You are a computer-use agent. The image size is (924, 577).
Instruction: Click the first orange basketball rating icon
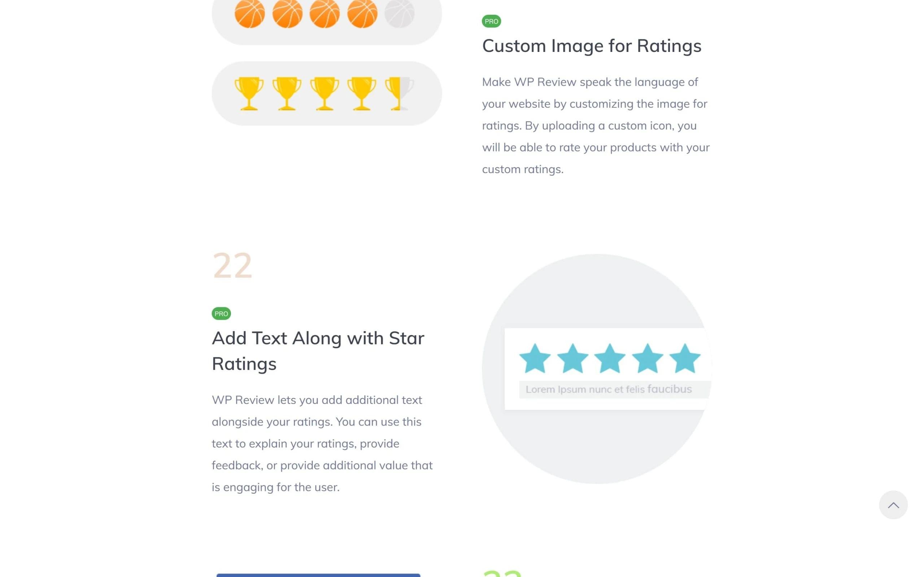(x=249, y=14)
